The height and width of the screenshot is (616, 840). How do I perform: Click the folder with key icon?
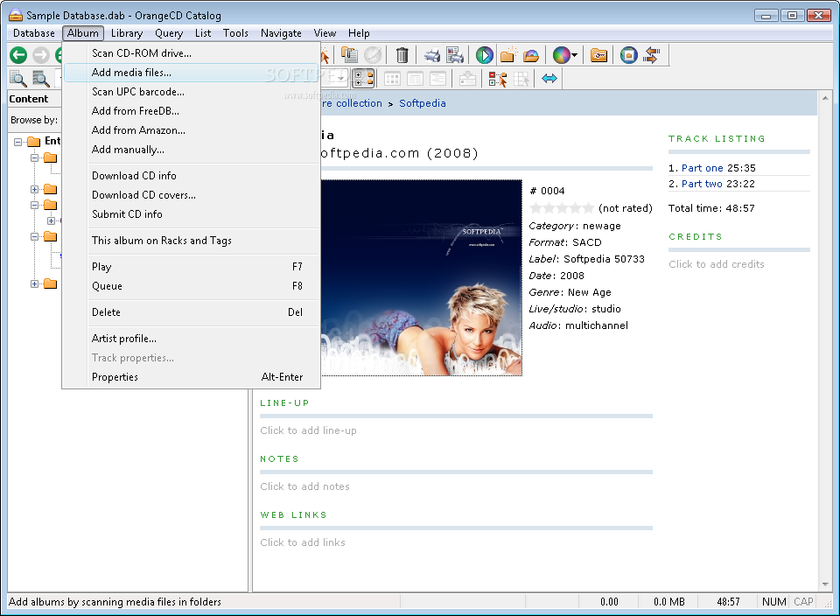click(x=598, y=55)
